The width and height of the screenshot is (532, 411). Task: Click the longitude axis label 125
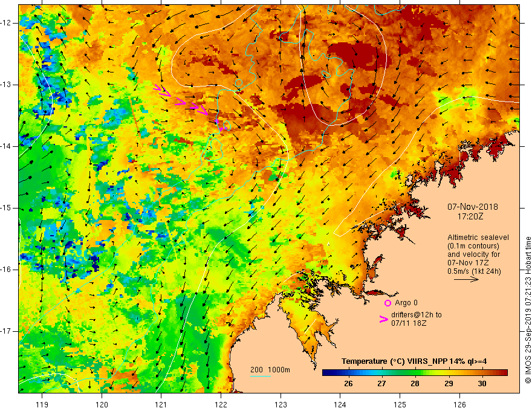(x=400, y=404)
